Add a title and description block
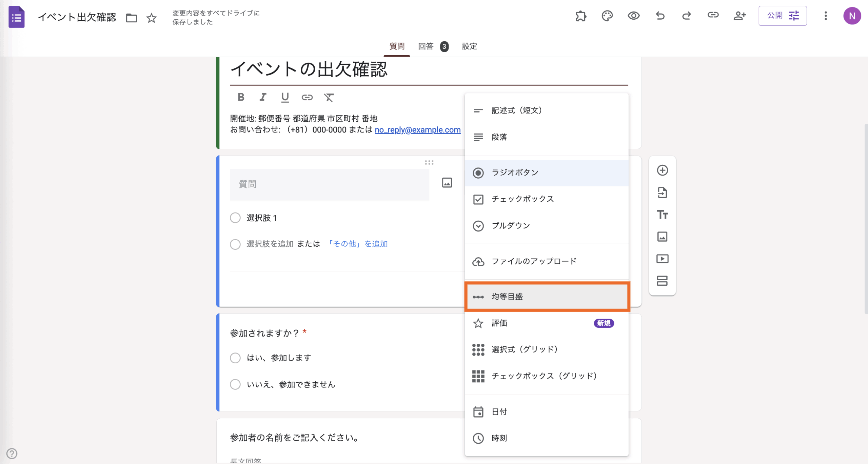The image size is (868, 464). 663,215
